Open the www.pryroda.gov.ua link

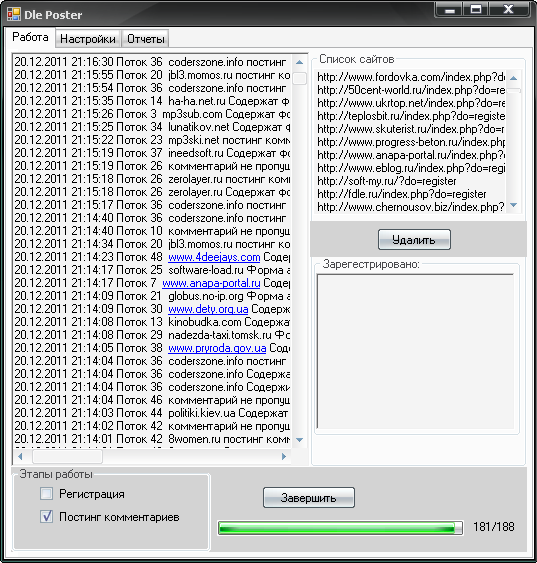pos(217,348)
